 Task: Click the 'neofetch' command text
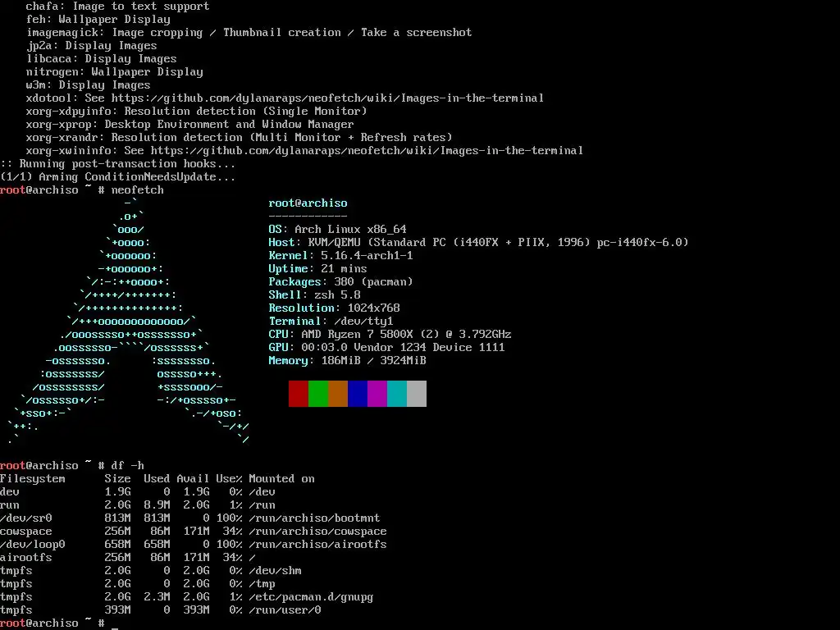138,190
